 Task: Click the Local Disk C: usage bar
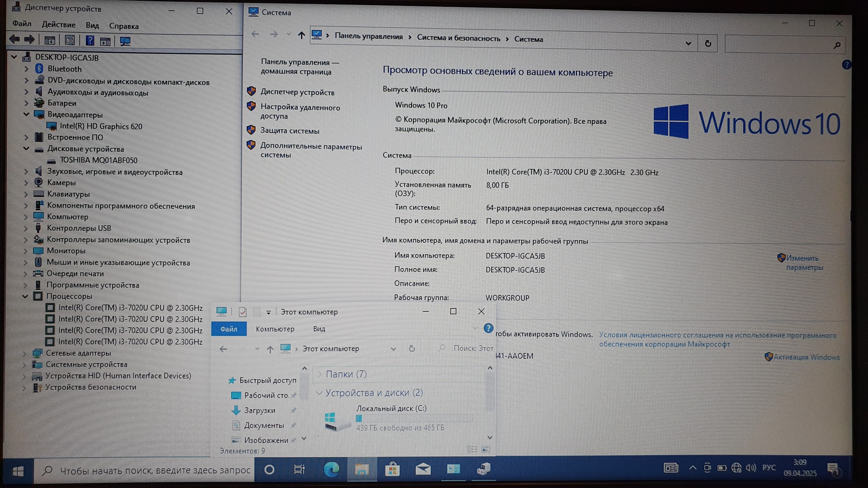pyautogui.click(x=414, y=419)
